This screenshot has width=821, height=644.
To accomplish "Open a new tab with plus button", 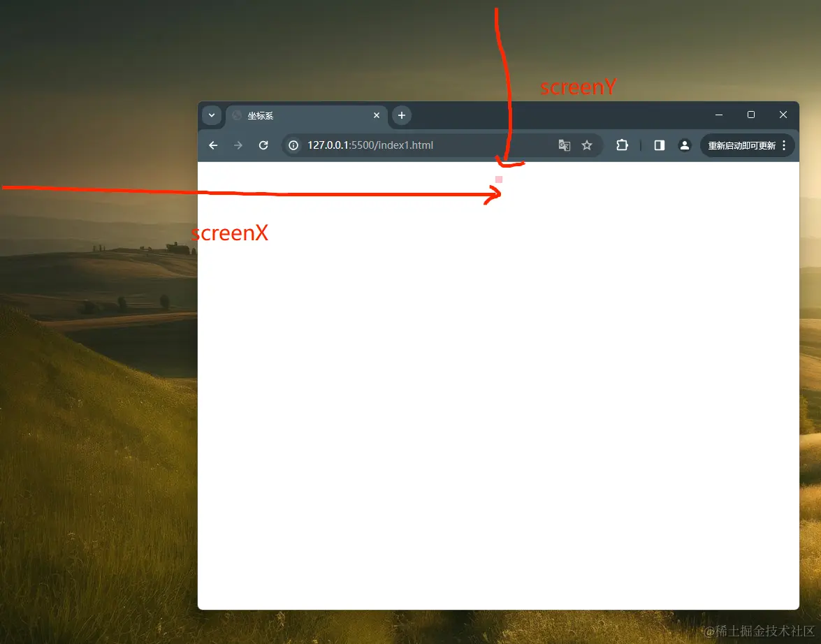I will 402,115.
